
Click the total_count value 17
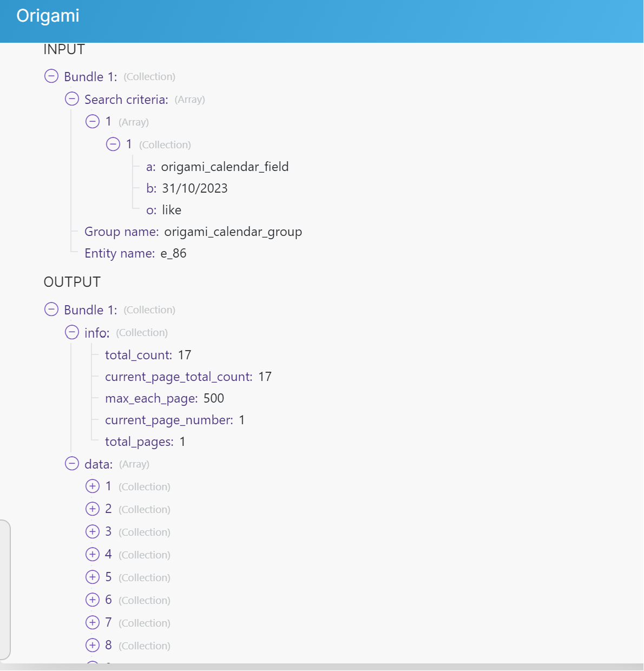[x=185, y=355]
